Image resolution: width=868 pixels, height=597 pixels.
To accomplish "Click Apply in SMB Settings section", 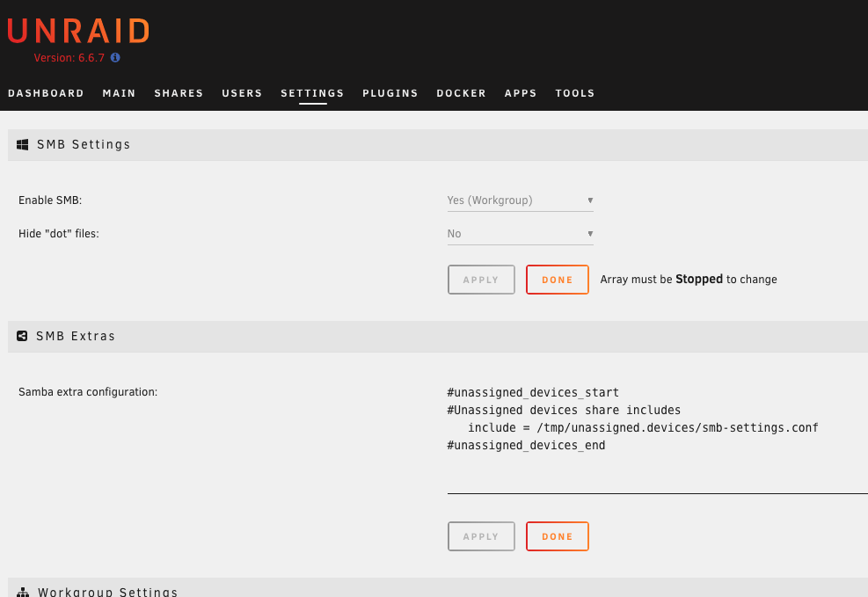I will tap(481, 280).
